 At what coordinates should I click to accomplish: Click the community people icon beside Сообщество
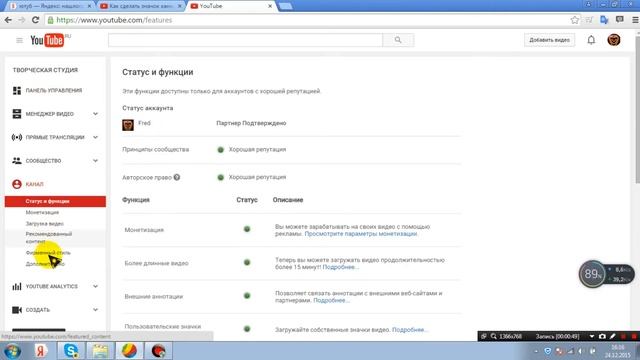pyautogui.click(x=17, y=161)
